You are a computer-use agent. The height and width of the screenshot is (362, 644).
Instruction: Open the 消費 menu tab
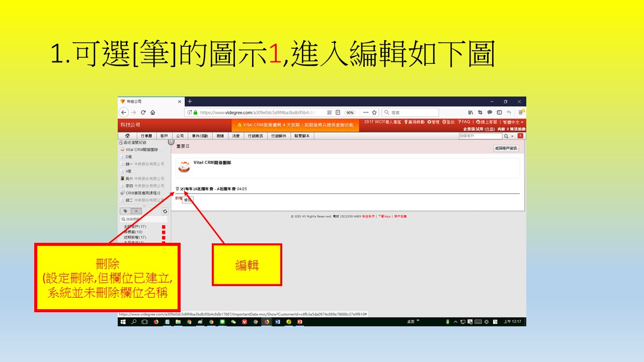pos(236,136)
